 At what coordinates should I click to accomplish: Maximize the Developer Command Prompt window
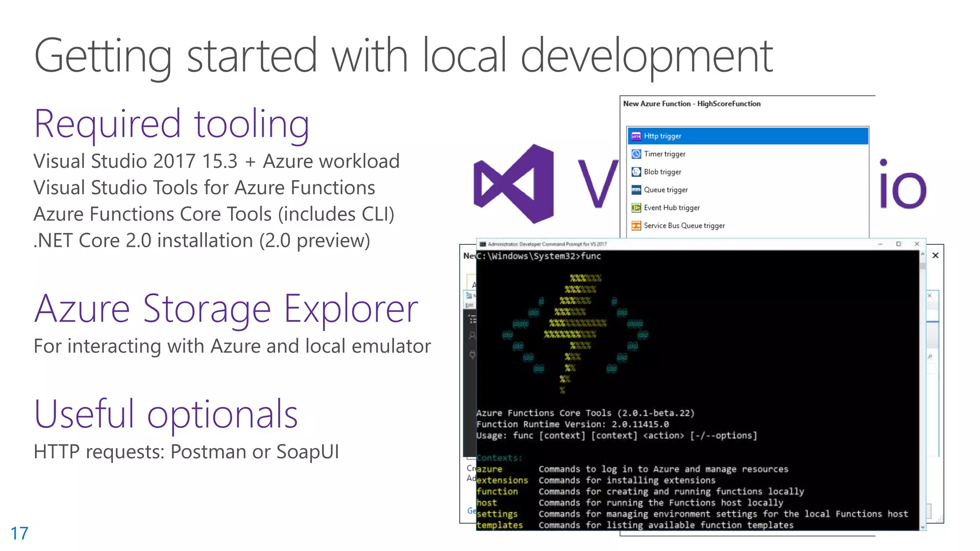pyautogui.click(x=898, y=244)
